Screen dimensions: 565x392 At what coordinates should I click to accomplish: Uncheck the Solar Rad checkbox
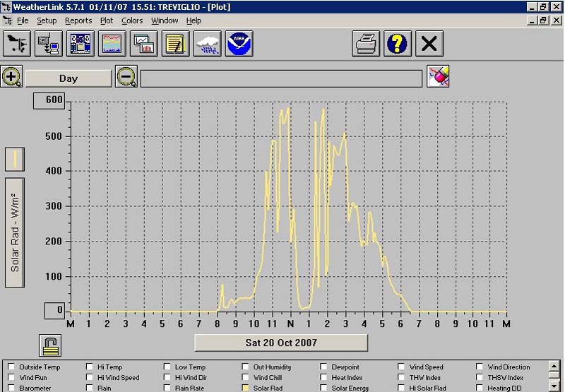click(245, 388)
